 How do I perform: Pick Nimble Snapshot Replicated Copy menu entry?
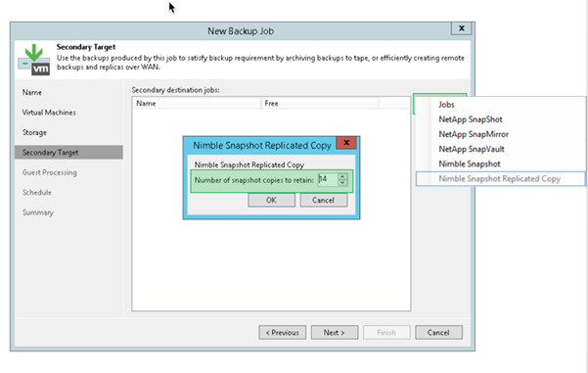pyautogui.click(x=500, y=178)
